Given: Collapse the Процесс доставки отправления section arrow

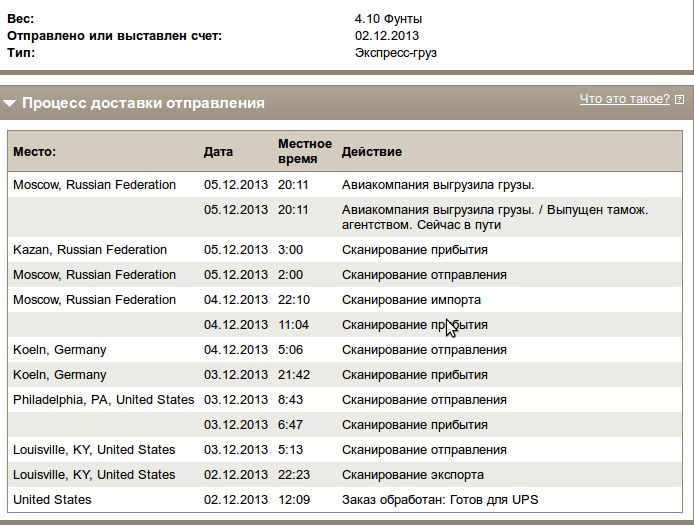Looking at the screenshot, I should pyautogui.click(x=10, y=103).
